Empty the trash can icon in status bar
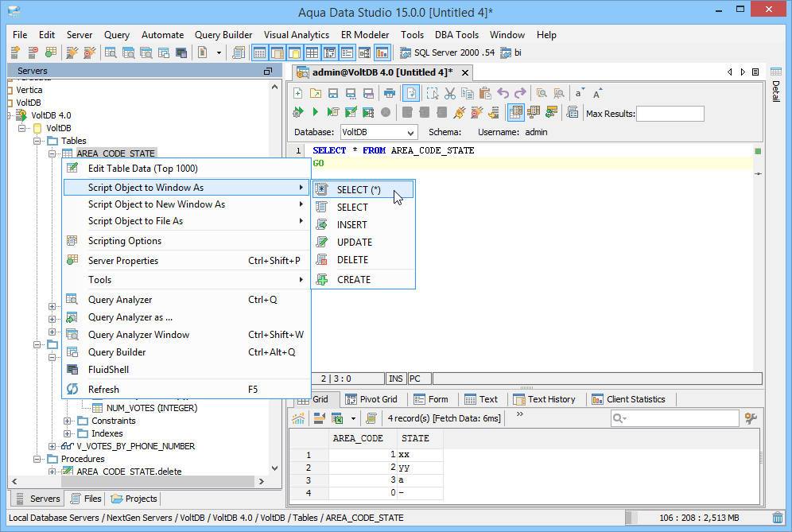 tap(778, 518)
